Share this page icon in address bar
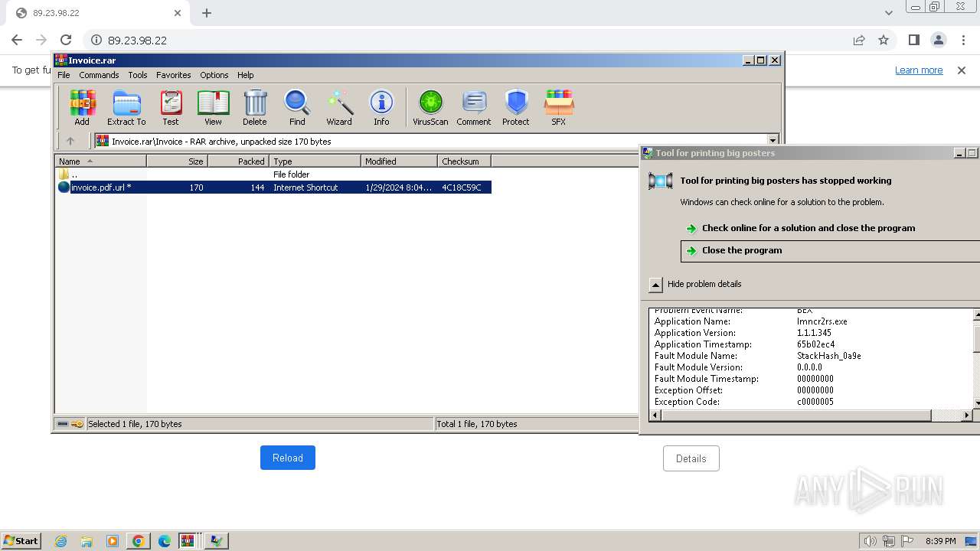 (x=859, y=40)
